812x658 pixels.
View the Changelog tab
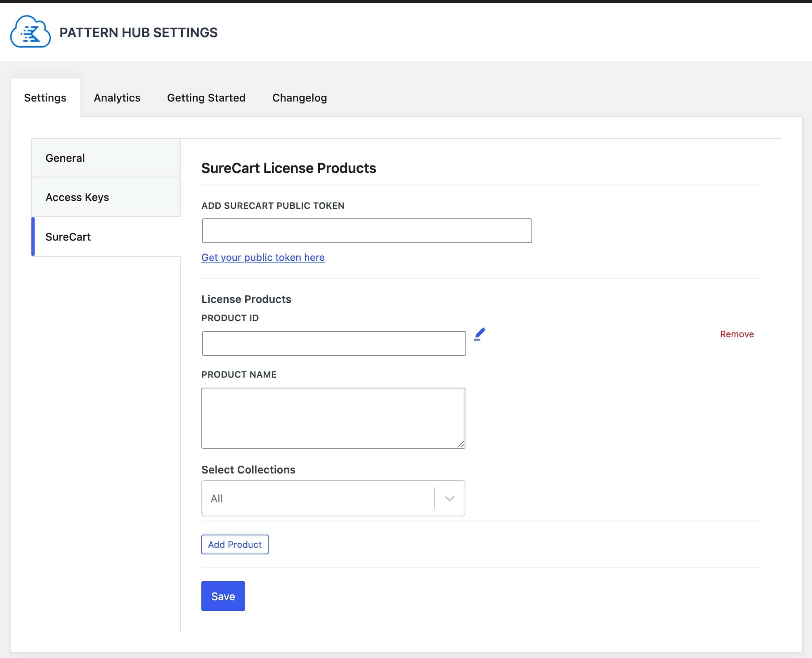[x=300, y=98]
